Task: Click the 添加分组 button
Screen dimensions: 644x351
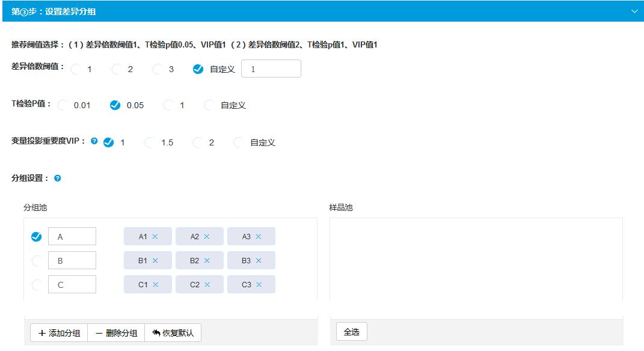Action: click(59, 333)
